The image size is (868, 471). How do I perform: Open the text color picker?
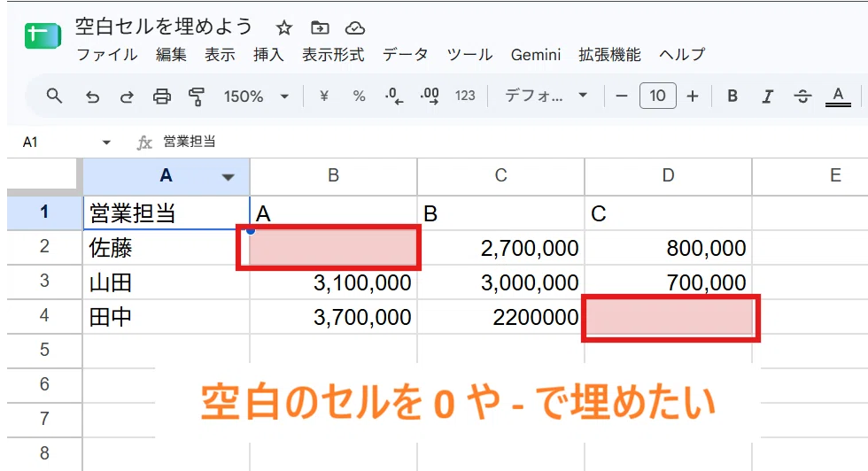tap(838, 97)
